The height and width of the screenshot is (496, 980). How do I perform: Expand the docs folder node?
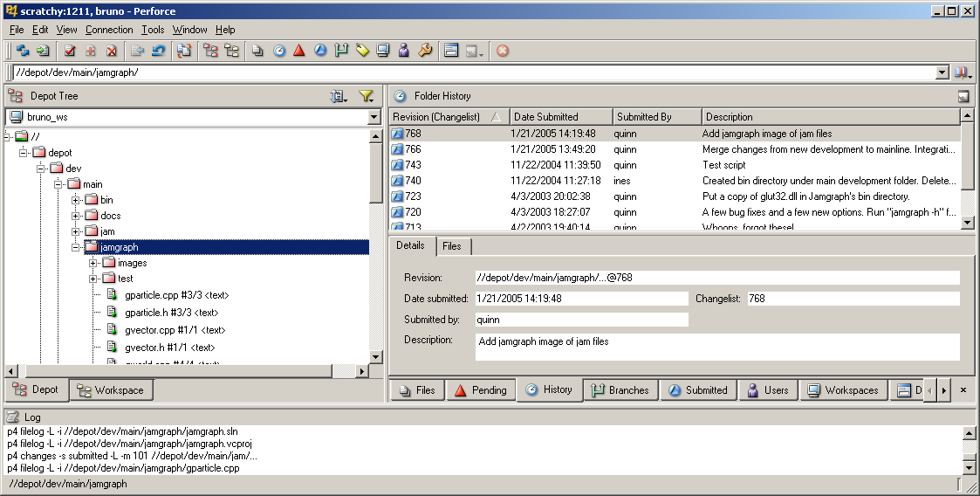click(x=76, y=215)
